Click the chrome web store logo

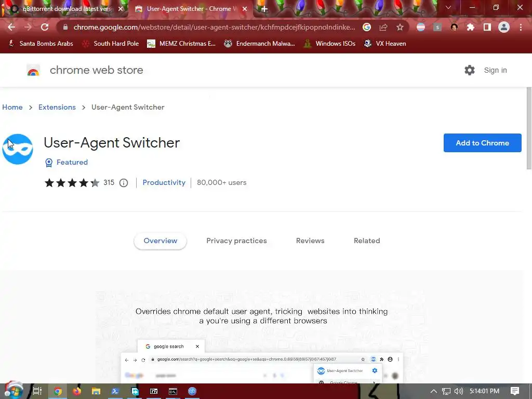[33, 70]
